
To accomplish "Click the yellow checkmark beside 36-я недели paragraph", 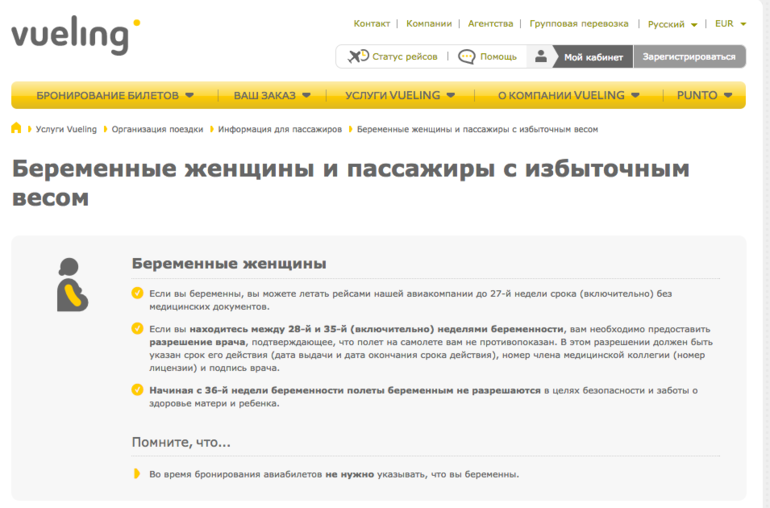I will click(137, 390).
